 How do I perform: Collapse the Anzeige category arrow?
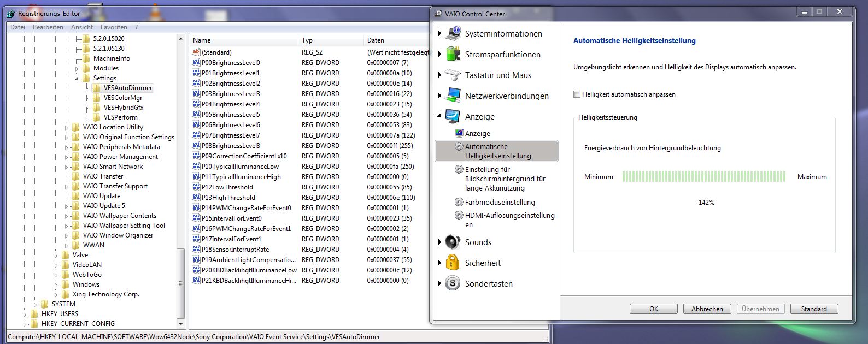point(439,116)
